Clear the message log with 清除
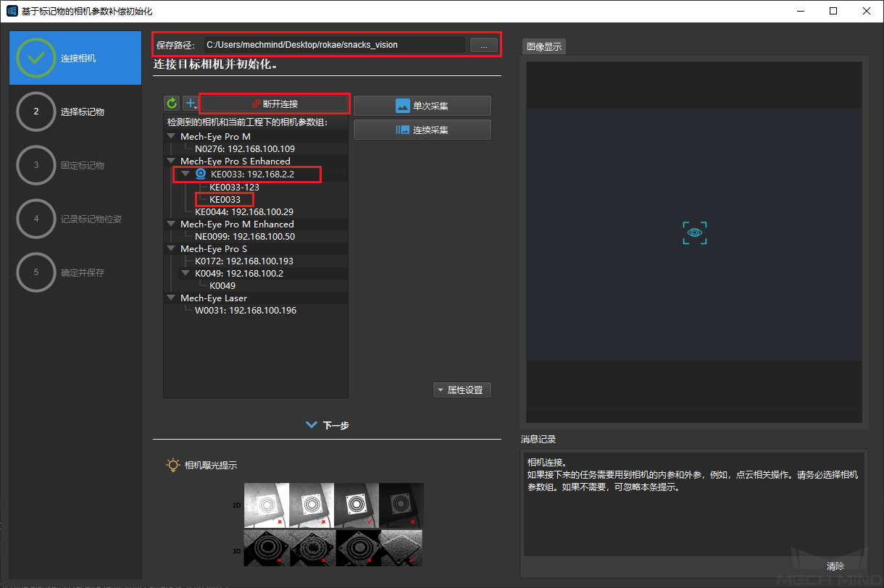884x588 pixels. tap(835, 566)
